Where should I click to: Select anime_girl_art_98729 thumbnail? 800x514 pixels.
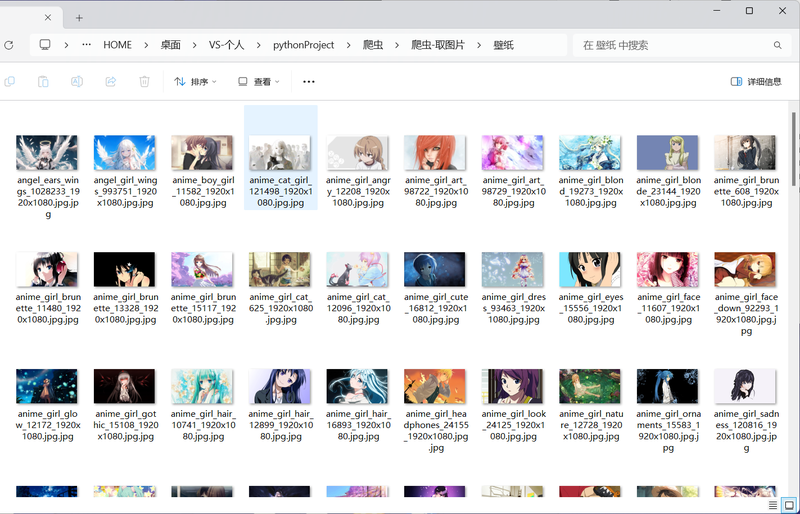point(512,153)
